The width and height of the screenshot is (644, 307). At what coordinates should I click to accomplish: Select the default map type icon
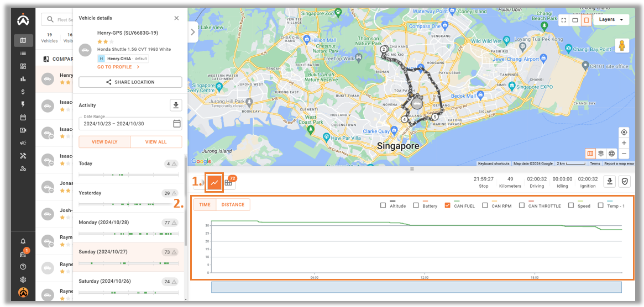[x=590, y=153]
